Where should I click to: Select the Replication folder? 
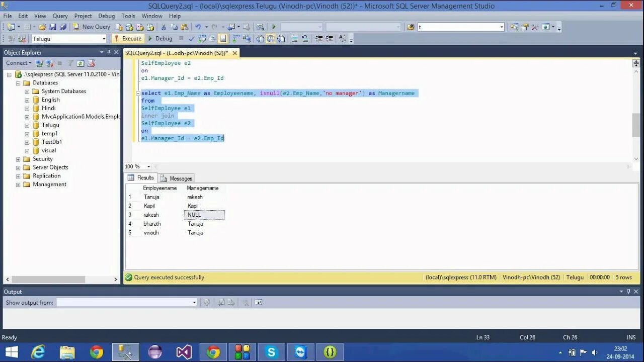pos(47,176)
